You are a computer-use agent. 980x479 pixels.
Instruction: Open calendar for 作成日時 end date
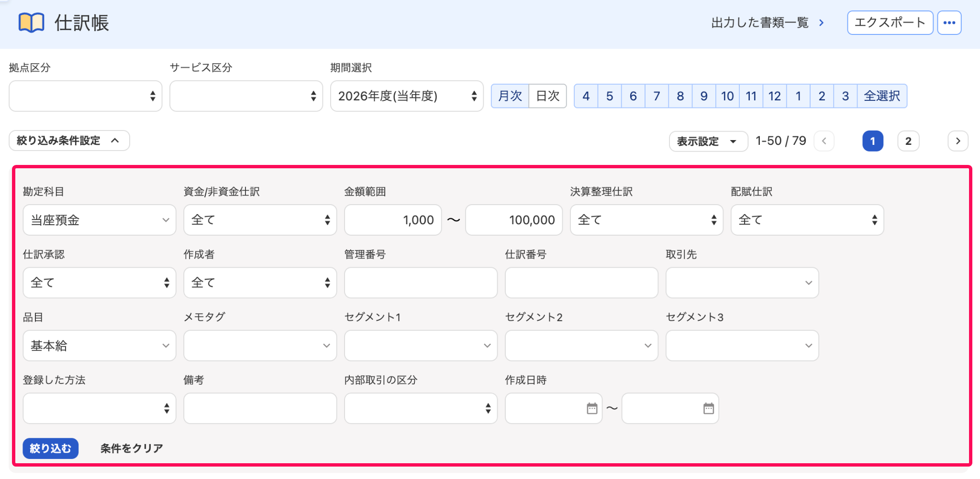[x=709, y=408]
